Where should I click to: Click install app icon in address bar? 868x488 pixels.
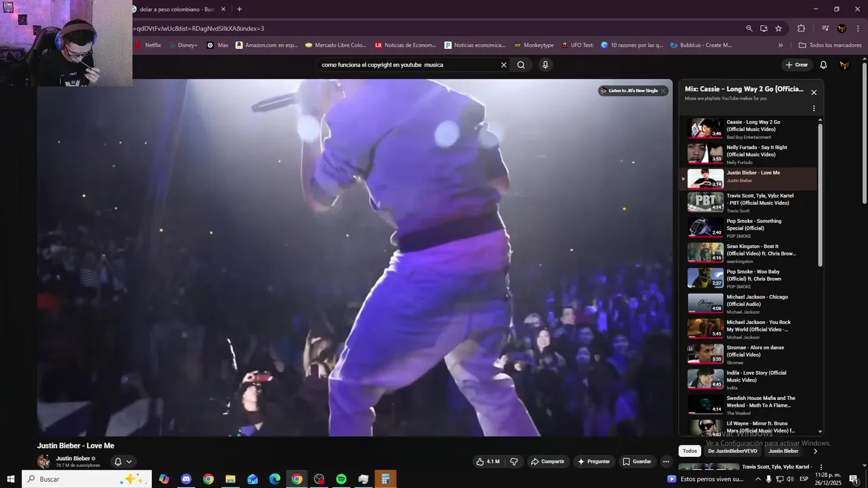[764, 28]
